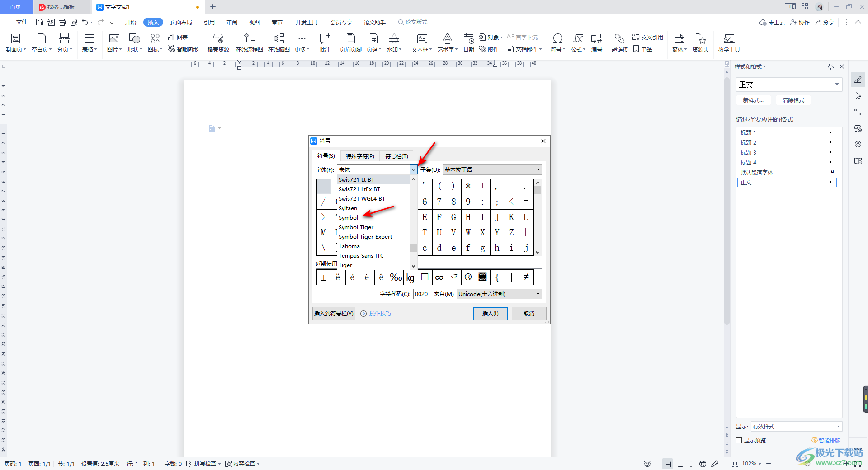Open online mind map (在线脑图)
Image resolution: width=868 pixels, height=470 pixels.
pyautogui.click(x=279, y=43)
